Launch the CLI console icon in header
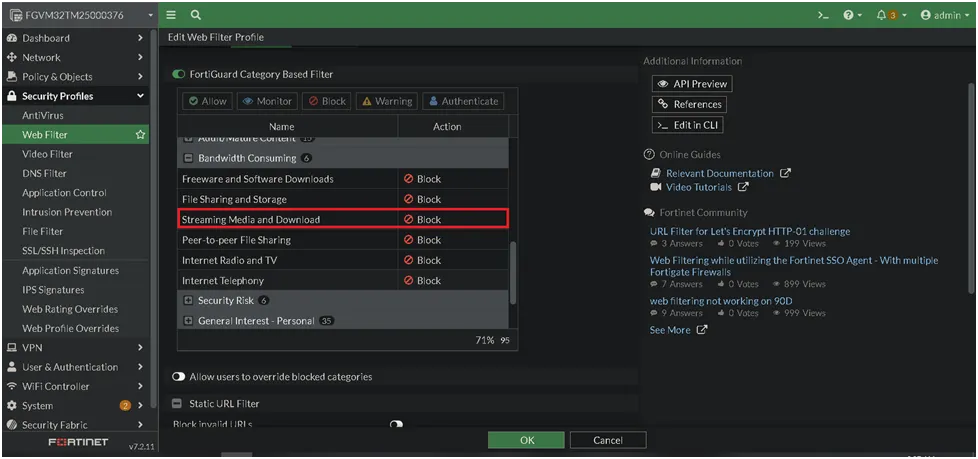Screen dimensions: 978x459 point(823,16)
